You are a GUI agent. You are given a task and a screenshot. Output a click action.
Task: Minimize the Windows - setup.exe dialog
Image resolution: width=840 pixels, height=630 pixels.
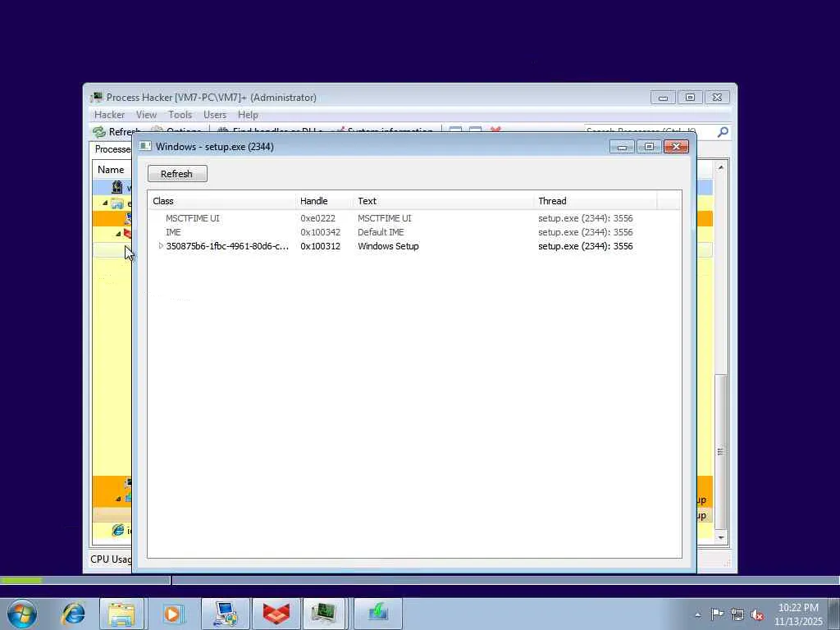pyautogui.click(x=622, y=146)
